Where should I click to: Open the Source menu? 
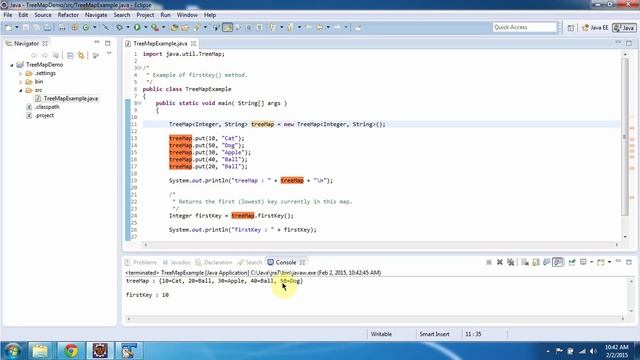43,15
